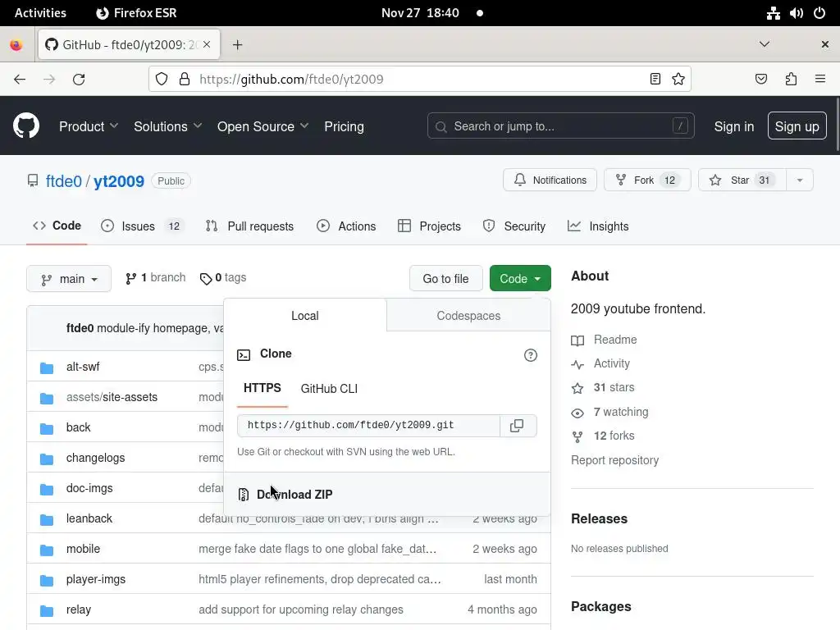Click the Pricing link
The width and height of the screenshot is (840, 630).
point(344,126)
